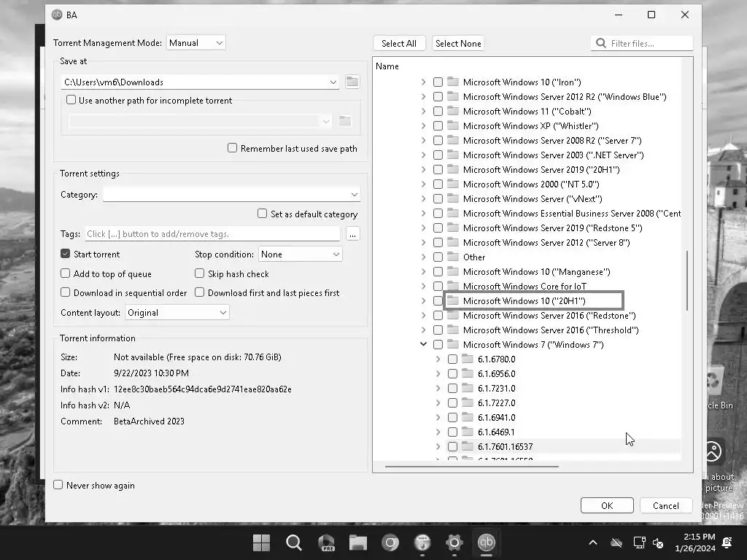Click the magnifier icon in filter files box
This screenshot has width=747, height=560.
(601, 43)
